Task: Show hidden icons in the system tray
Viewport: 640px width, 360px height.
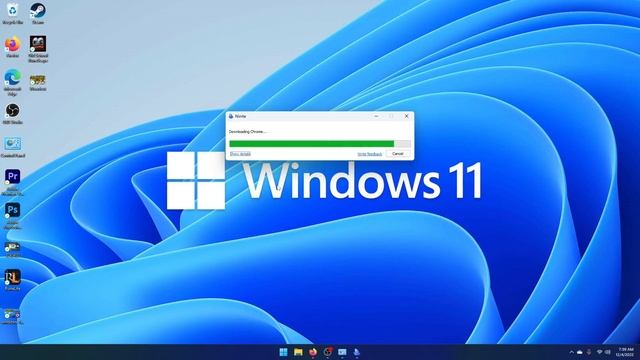Action: [x=571, y=352]
